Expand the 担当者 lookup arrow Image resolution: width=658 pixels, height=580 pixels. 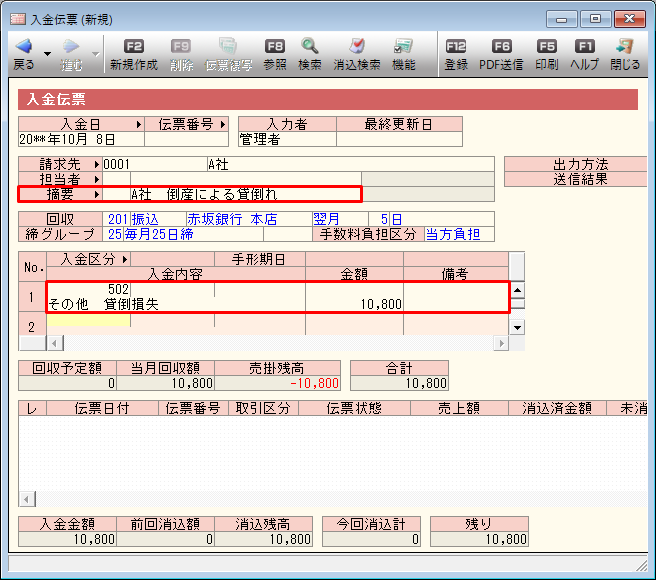[97, 180]
